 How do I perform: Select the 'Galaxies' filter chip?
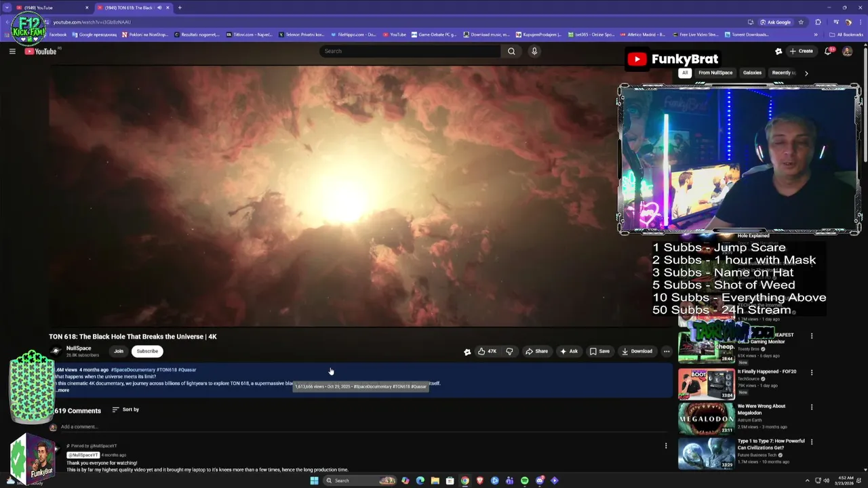tap(752, 73)
